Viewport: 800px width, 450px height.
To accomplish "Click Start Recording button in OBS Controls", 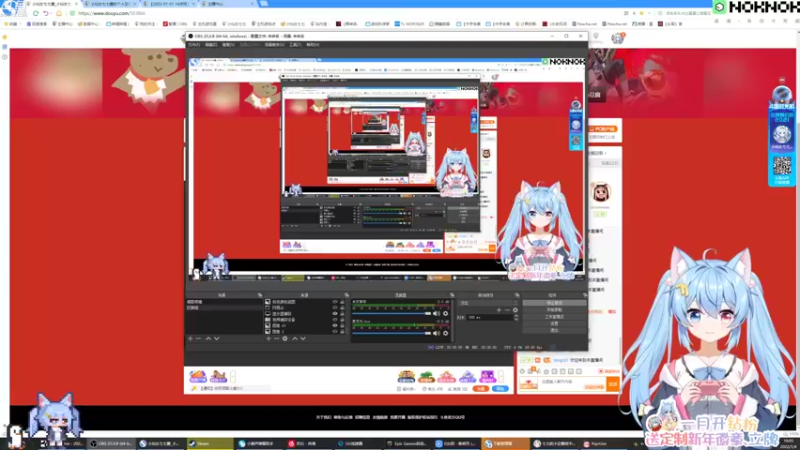I will tap(555, 310).
